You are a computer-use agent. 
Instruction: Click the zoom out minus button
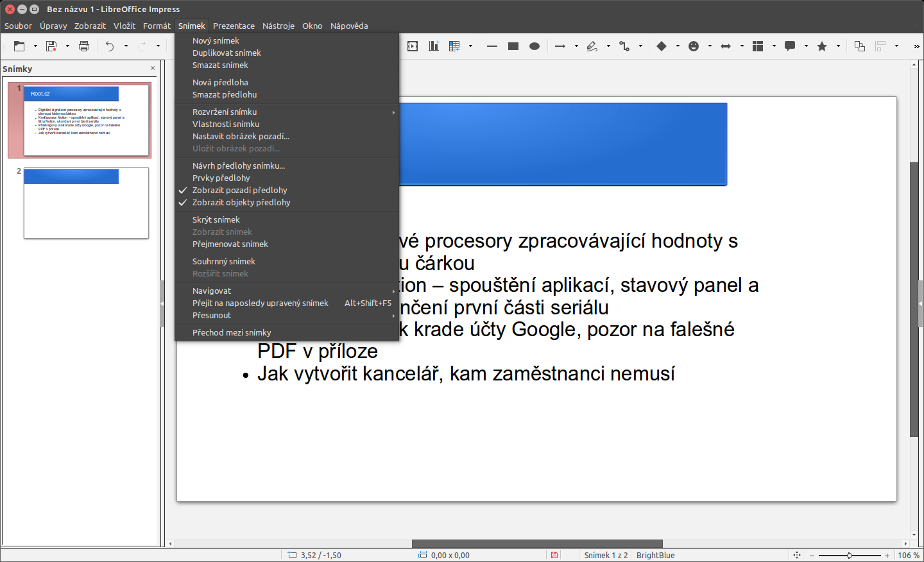(812, 556)
